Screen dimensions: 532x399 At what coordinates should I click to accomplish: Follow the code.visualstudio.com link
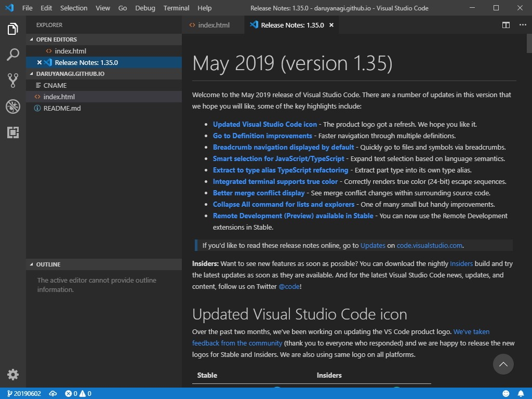[x=430, y=245]
